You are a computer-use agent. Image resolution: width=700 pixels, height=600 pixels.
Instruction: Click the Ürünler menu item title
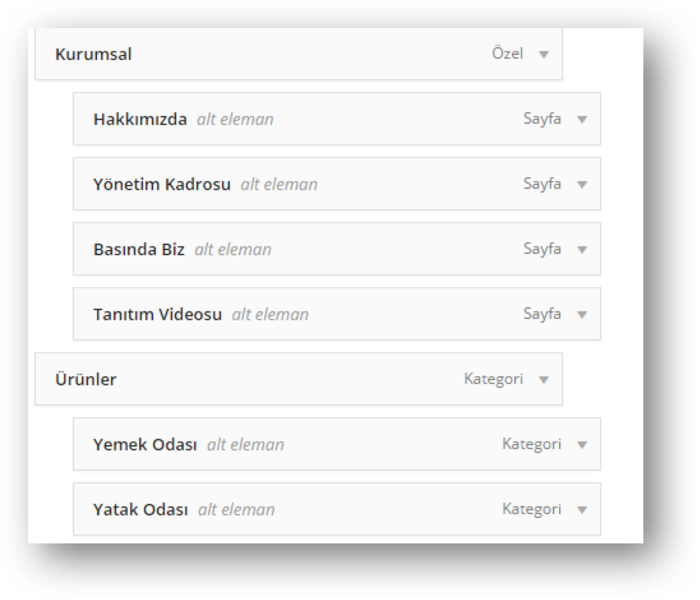[86, 379]
